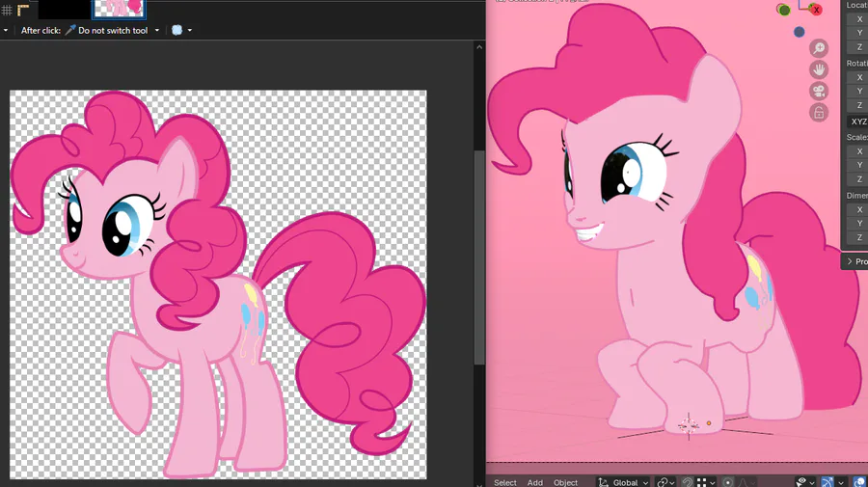868x487 pixels.
Task: Click the Dimensions Y field
Action: coord(857,223)
